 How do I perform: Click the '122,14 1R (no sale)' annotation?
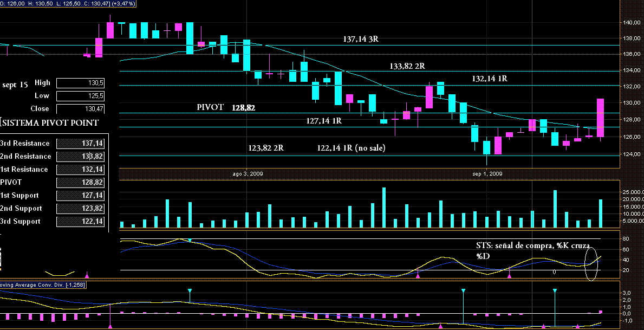pos(351,148)
